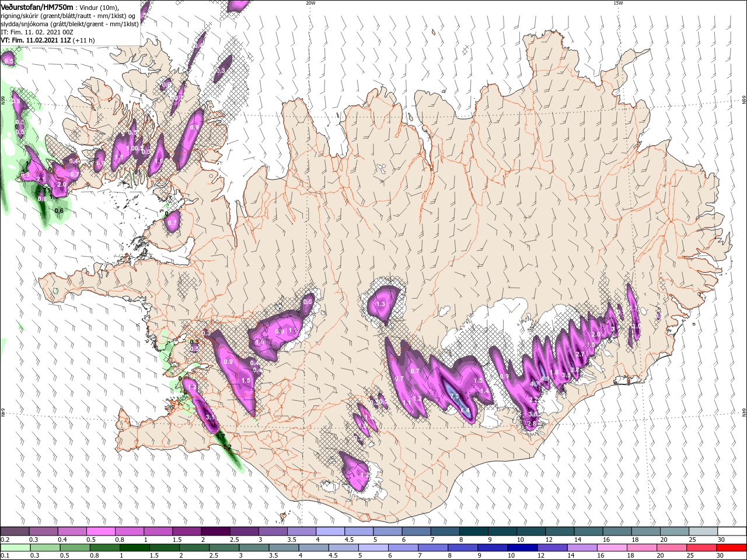
Task: Select the 6.4 value below the 7.3 peak
Action: pyautogui.click(x=465, y=410)
